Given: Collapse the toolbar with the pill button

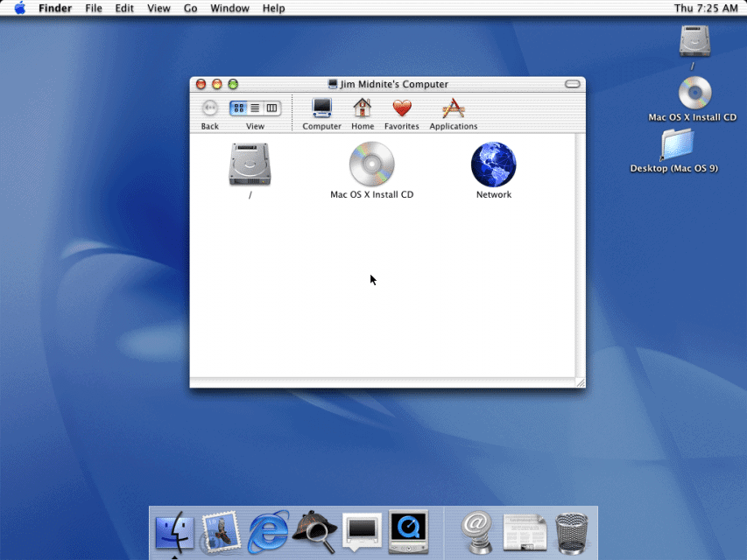Looking at the screenshot, I should [x=572, y=84].
